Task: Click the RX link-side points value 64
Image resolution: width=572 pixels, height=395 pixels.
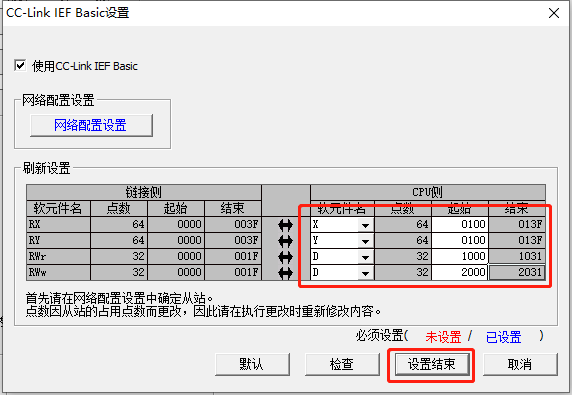Action: coord(119,224)
